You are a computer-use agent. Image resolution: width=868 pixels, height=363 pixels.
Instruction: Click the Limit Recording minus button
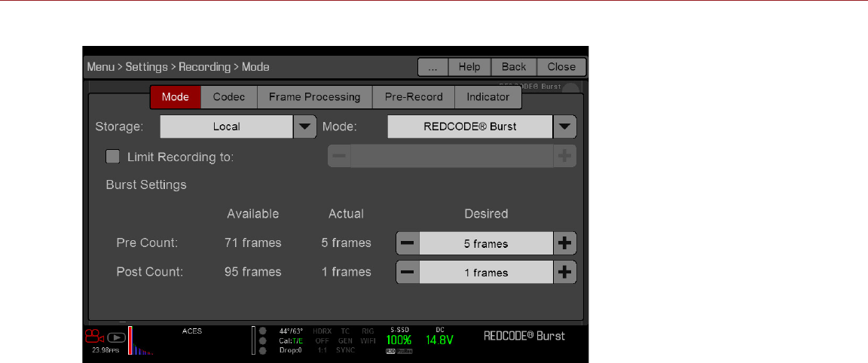point(339,156)
